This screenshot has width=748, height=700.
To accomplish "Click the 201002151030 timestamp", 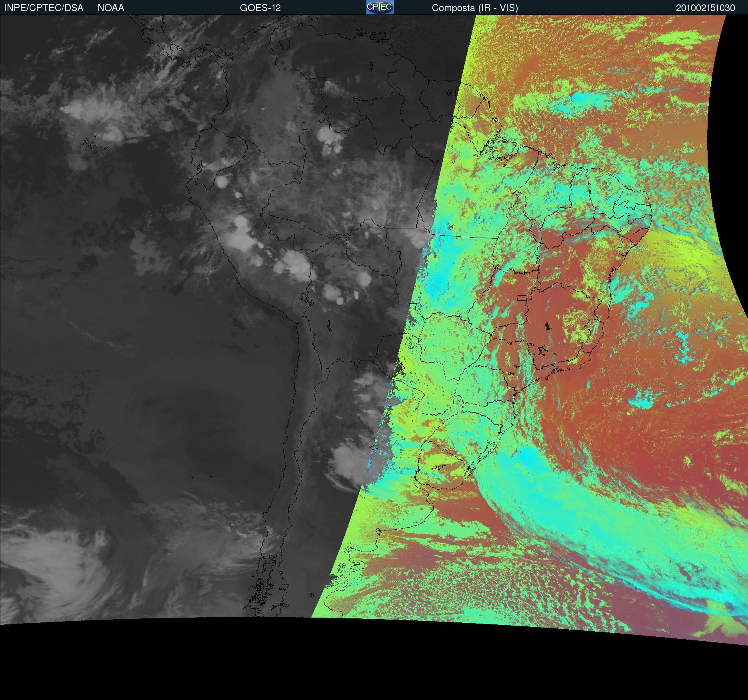I will pos(705,8).
